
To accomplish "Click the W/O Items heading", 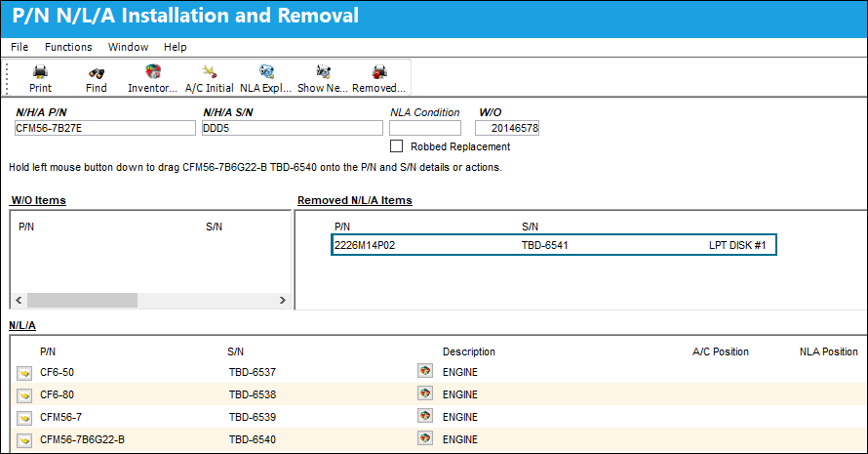I will coord(38,200).
